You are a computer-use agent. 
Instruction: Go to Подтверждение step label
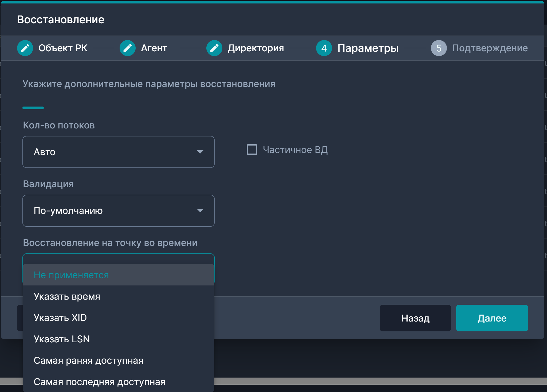[490, 48]
